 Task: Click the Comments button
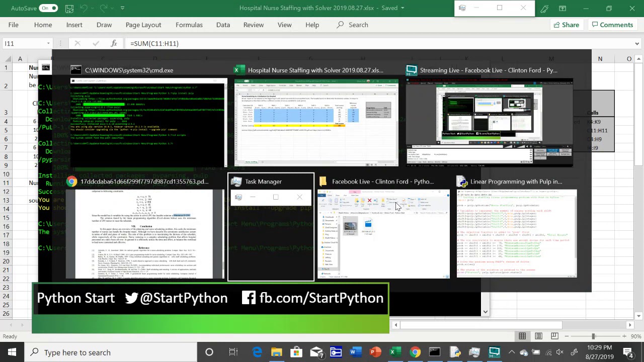[x=612, y=25]
